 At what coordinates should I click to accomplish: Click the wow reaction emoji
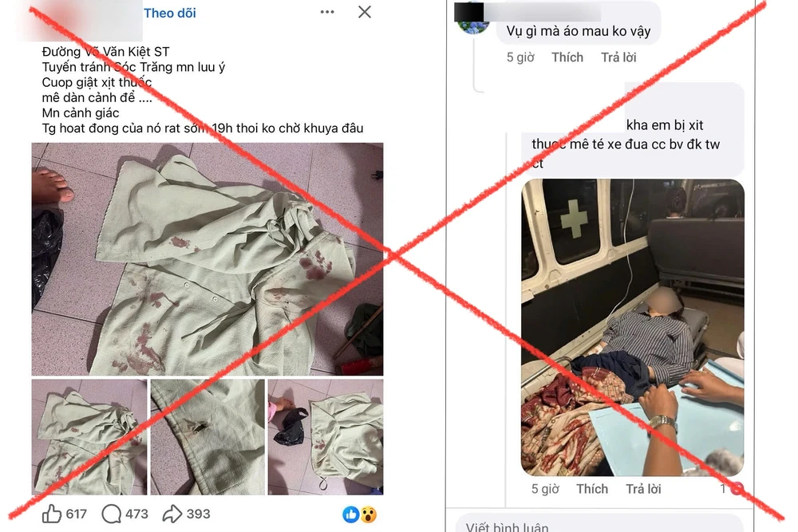[369, 514]
